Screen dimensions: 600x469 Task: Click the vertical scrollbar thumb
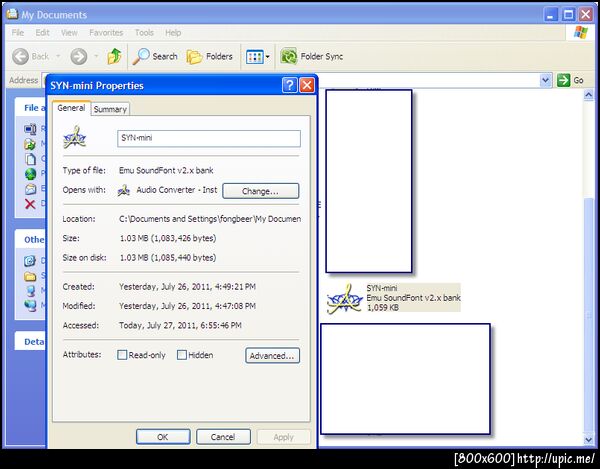(x=589, y=316)
